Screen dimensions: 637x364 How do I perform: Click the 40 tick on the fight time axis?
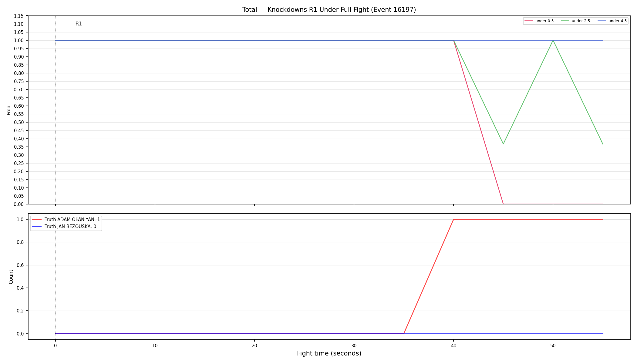pos(453,346)
